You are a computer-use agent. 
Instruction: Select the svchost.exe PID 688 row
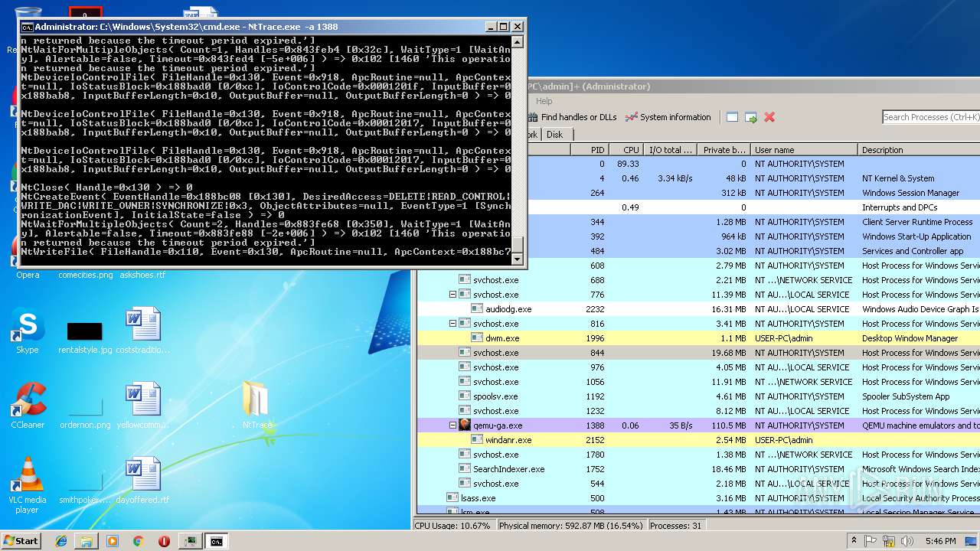click(x=698, y=280)
